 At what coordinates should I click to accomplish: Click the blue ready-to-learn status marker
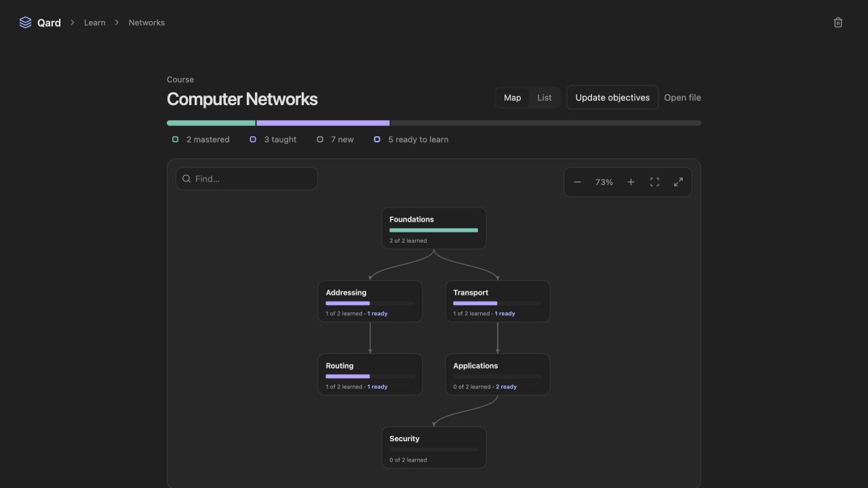coord(377,140)
